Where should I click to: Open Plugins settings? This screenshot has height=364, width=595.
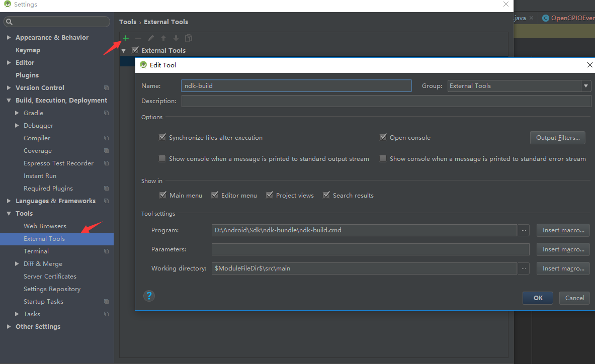pos(27,75)
